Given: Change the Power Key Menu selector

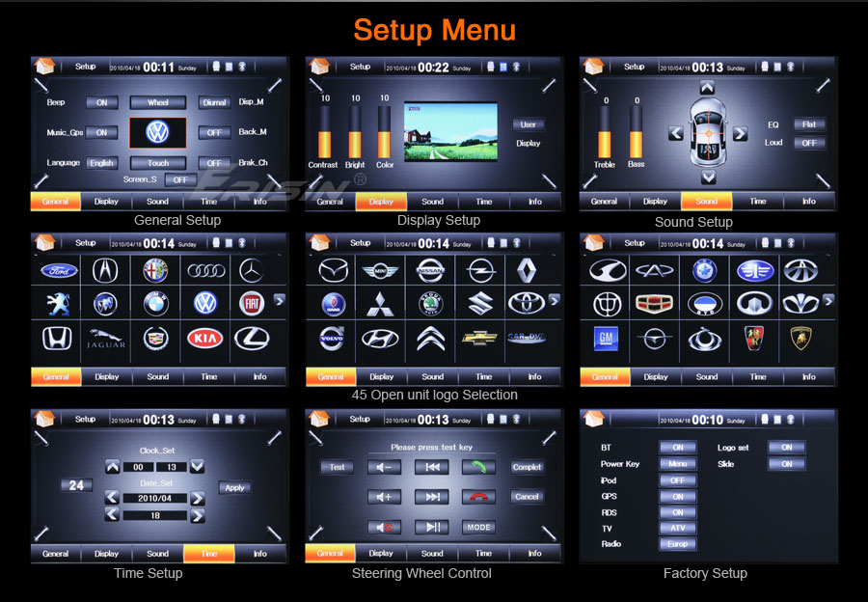Looking at the screenshot, I should 678,464.
